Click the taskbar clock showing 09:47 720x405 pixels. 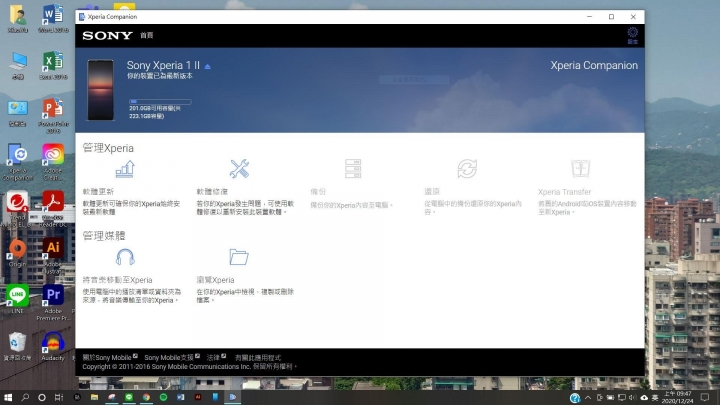678,397
